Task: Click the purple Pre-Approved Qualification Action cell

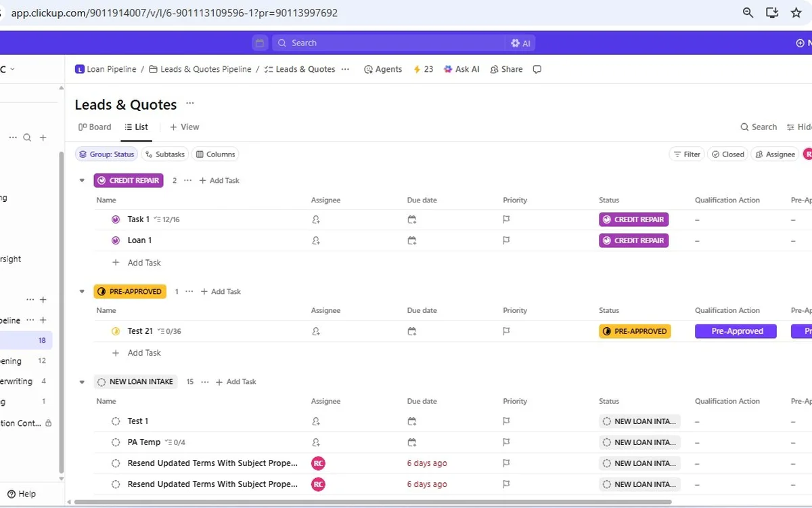Action: [736, 331]
